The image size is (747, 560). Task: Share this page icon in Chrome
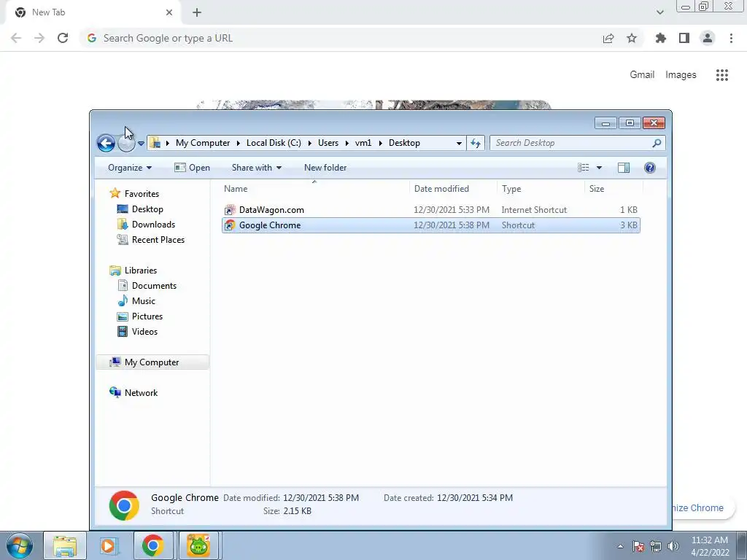(608, 38)
